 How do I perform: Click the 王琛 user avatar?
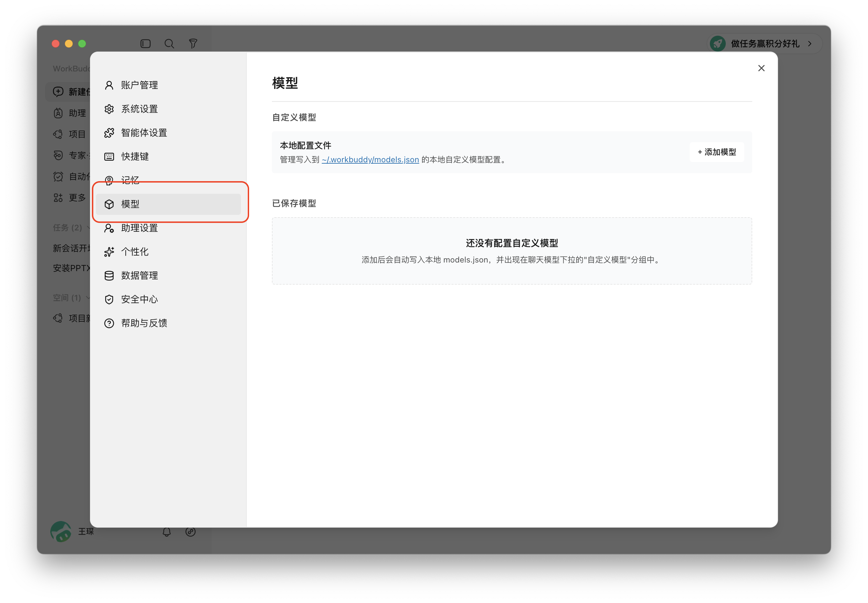61,531
